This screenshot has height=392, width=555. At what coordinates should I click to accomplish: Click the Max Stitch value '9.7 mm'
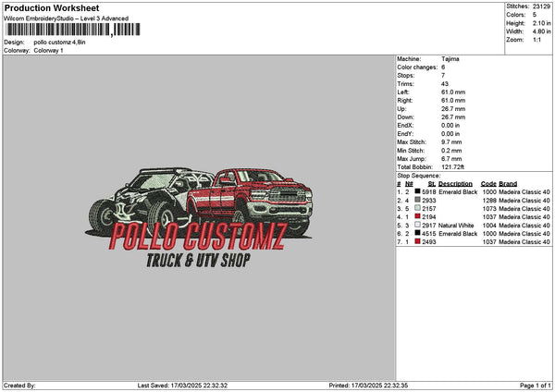tap(451, 142)
